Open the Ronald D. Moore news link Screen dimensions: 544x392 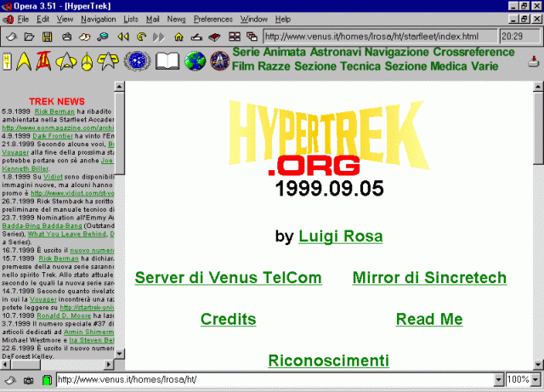(64, 315)
